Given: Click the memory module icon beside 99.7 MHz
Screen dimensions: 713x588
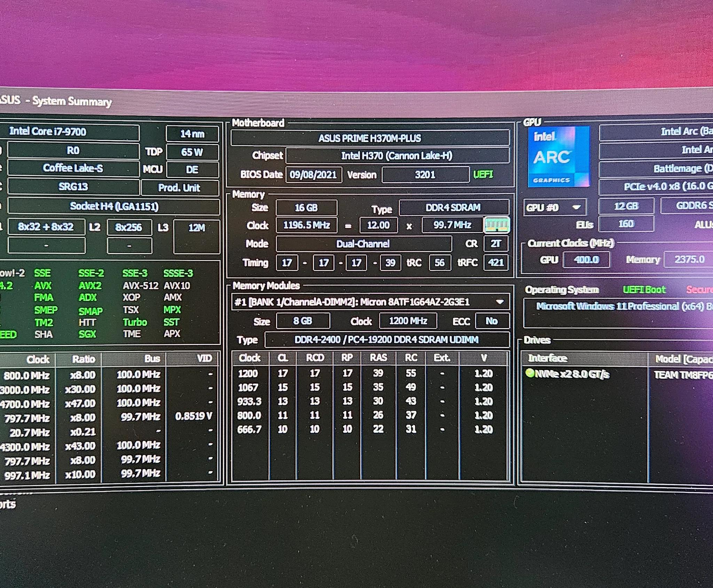Looking at the screenshot, I should 497,225.
